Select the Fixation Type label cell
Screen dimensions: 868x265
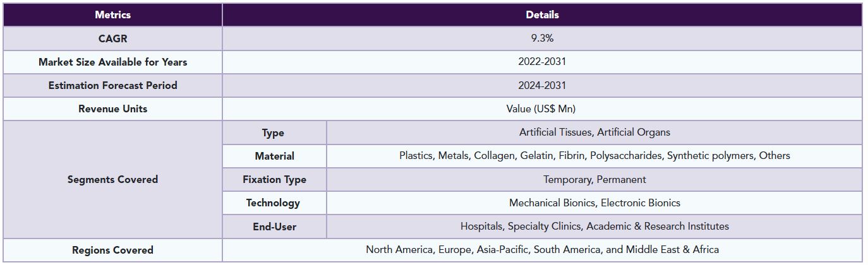pyautogui.click(x=274, y=179)
